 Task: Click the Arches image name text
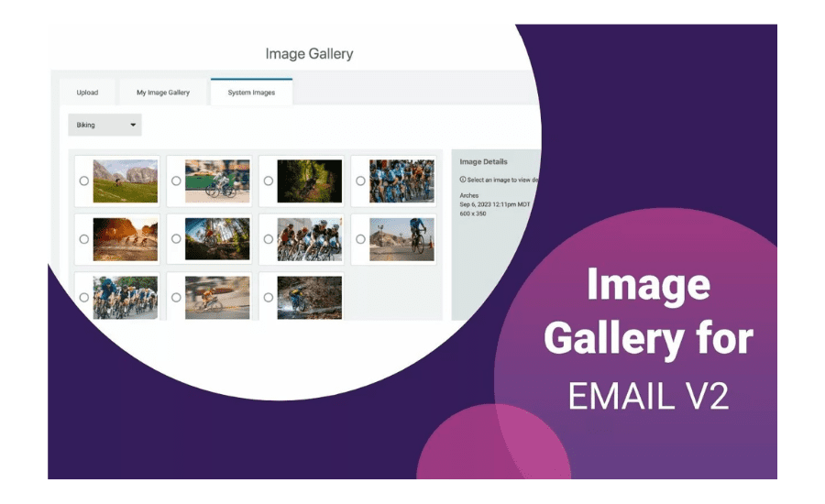[x=468, y=195]
